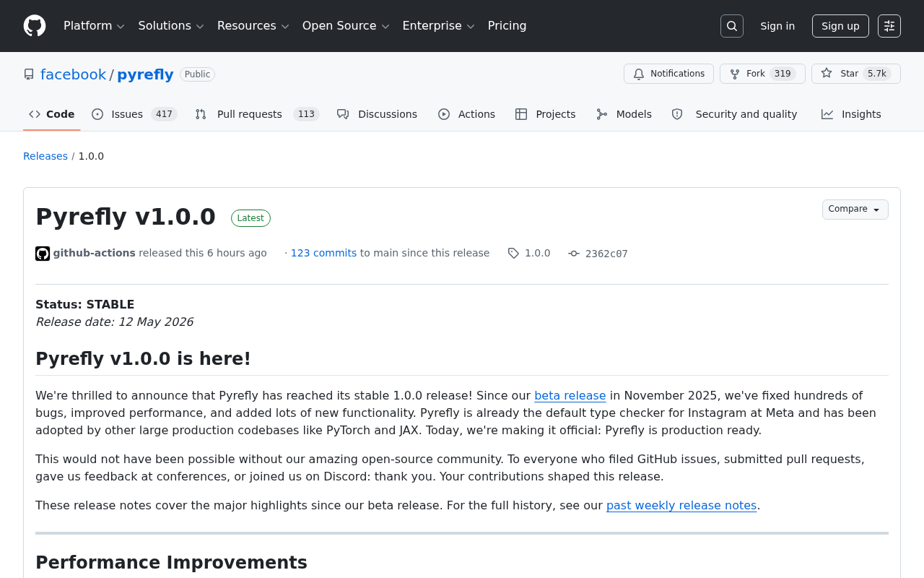The image size is (924, 578).
Task: Click the Pyrefly v1.0.0 release title
Action: [x=126, y=217]
